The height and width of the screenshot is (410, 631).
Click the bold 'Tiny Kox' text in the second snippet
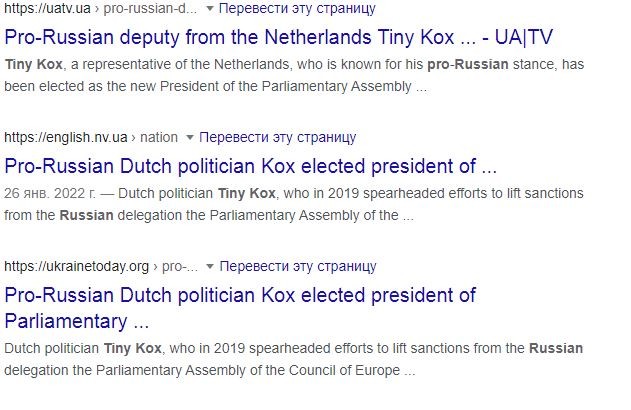pyautogui.click(x=247, y=193)
